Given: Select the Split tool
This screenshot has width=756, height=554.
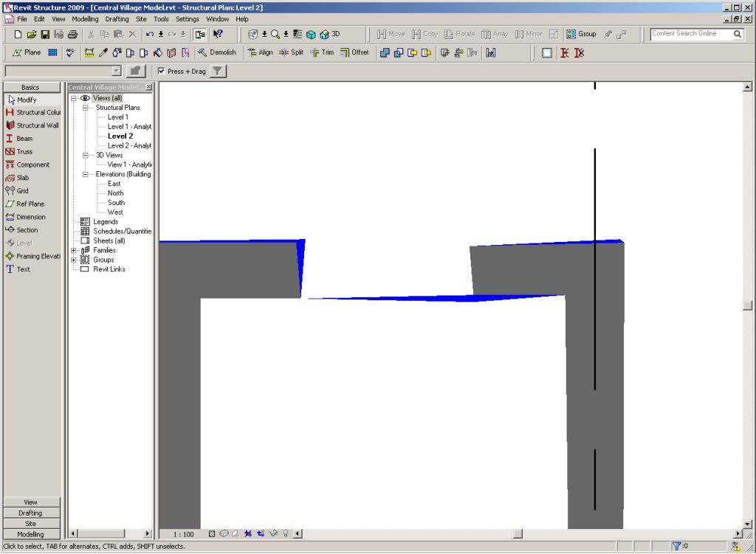Looking at the screenshot, I should [291, 53].
